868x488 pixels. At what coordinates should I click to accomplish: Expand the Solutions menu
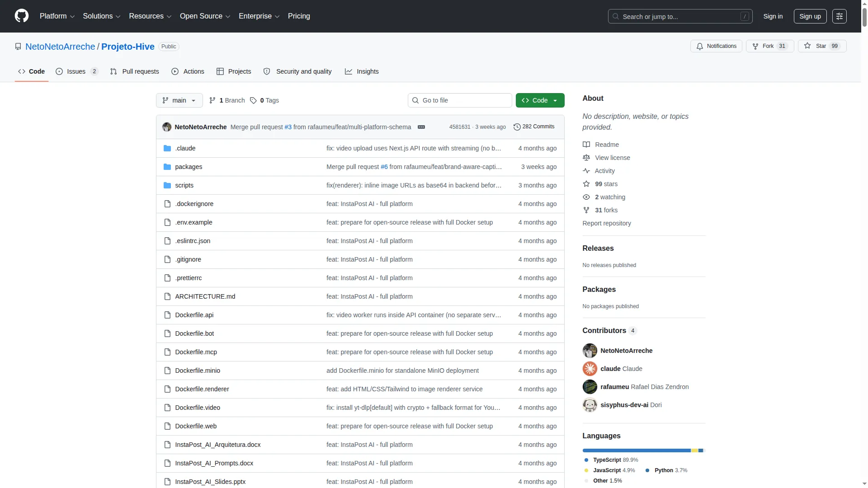pyautogui.click(x=102, y=16)
